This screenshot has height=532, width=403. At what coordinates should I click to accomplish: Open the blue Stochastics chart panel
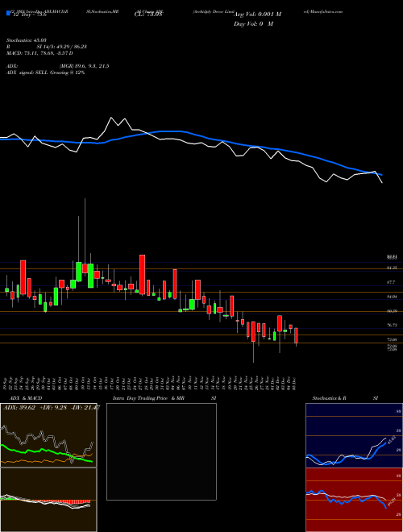click(x=354, y=435)
